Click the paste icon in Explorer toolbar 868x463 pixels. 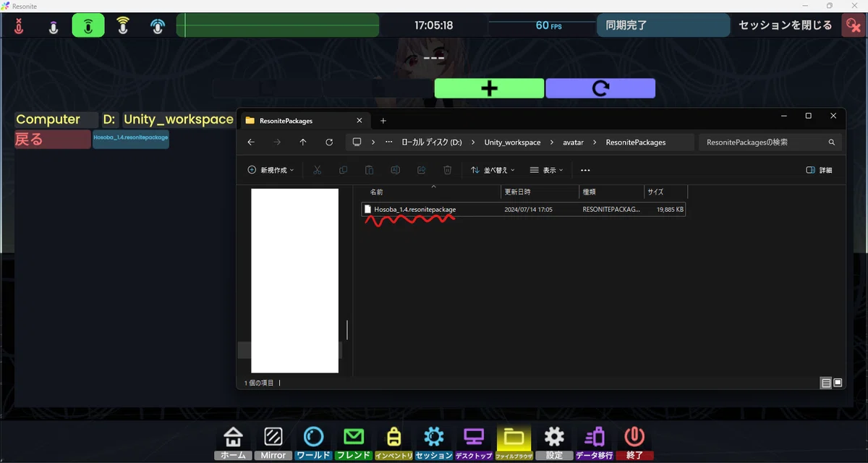[369, 170]
